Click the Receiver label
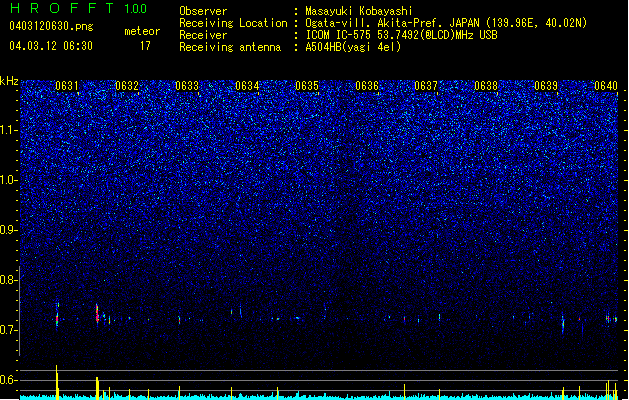The width and height of the screenshot is (629, 400). click(203, 35)
